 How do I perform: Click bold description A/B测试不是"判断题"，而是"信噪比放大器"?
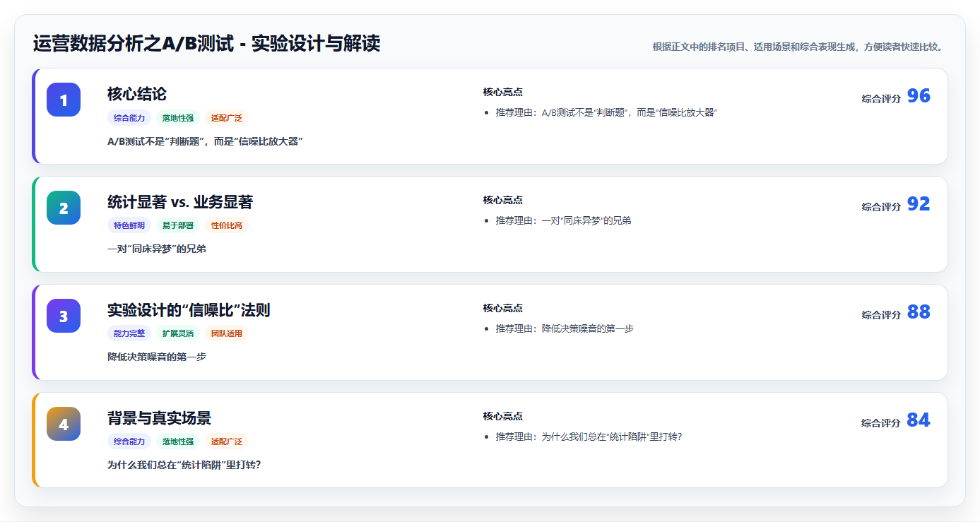206,141
